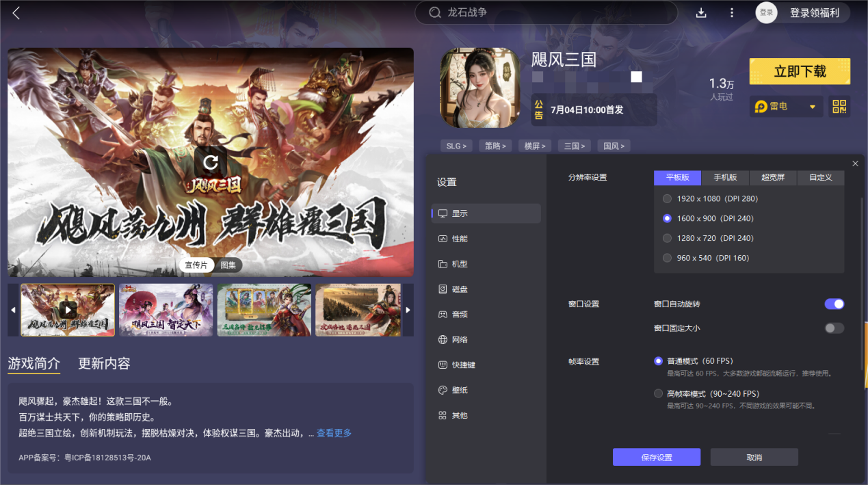
Task: Switch to the 自定义 resolution tab
Action: 821,177
